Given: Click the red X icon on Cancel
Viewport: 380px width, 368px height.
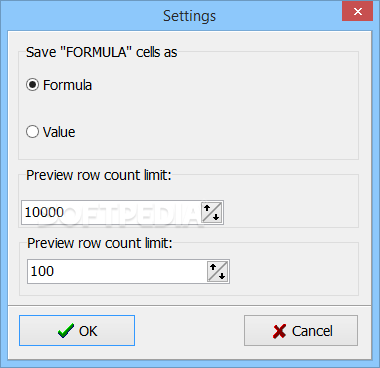Looking at the screenshot, I should coord(279,331).
